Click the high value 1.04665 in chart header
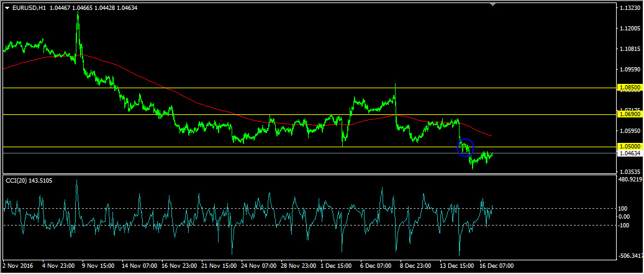This screenshot has width=644, height=274. click(x=82, y=8)
